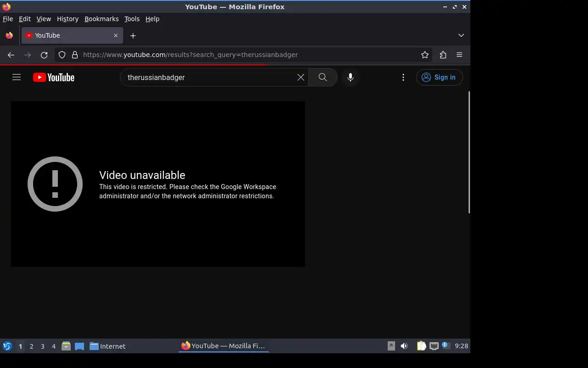Open the desktop start menu icon
588x368 pixels.
(x=7, y=346)
